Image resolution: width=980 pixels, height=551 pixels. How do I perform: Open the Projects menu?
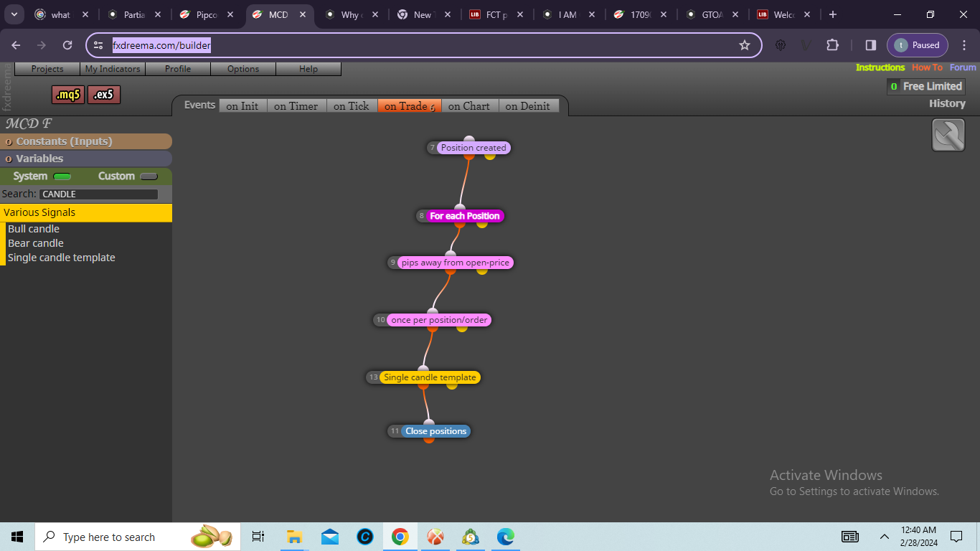click(x=47, y=69)
